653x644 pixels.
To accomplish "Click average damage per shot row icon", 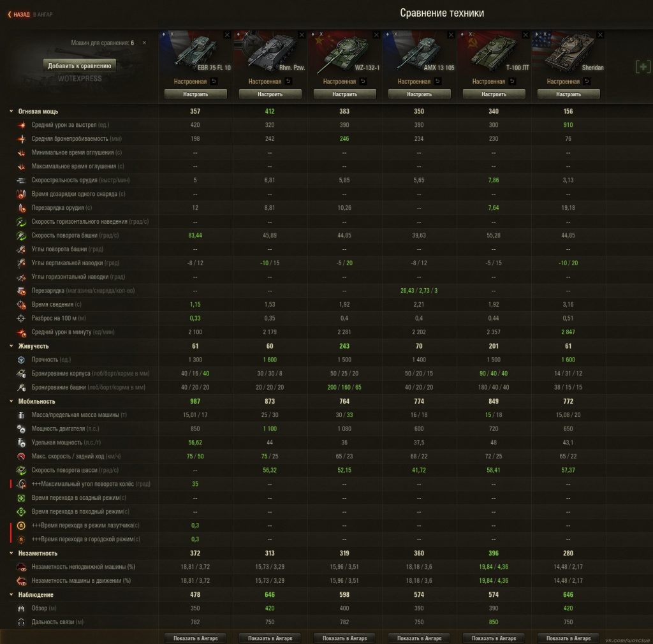I will click(x=22, y=125).
